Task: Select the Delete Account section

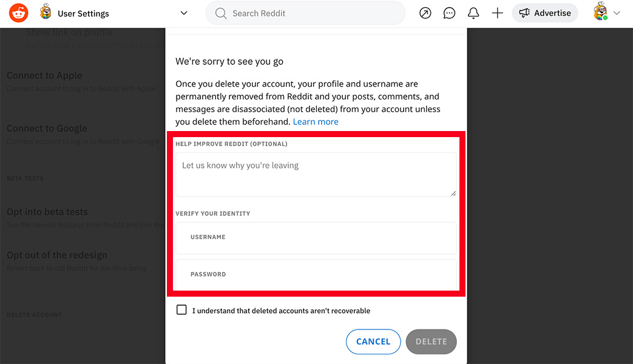Action: click(x=33, y=314)
